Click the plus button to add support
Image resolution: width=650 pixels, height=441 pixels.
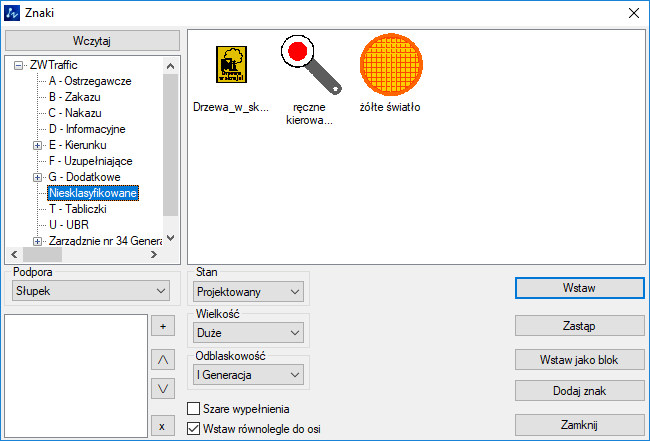162,326
